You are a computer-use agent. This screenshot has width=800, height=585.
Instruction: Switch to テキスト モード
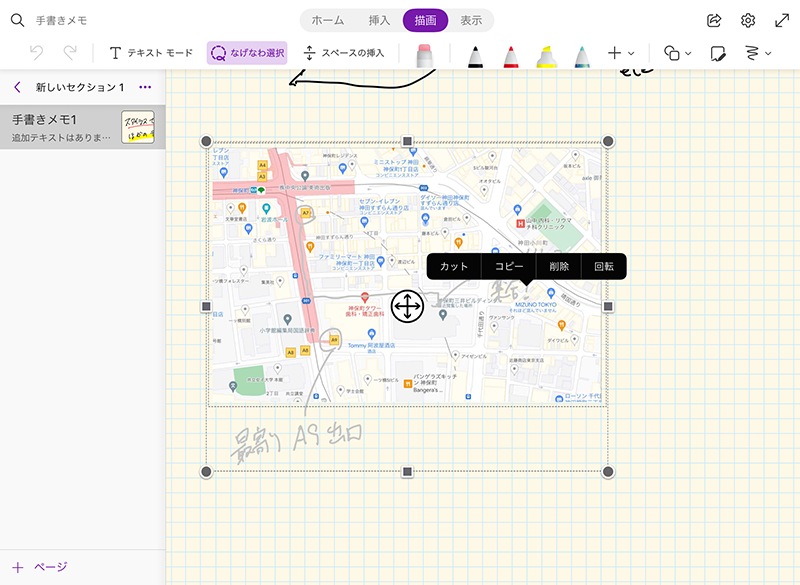[151, 53]
